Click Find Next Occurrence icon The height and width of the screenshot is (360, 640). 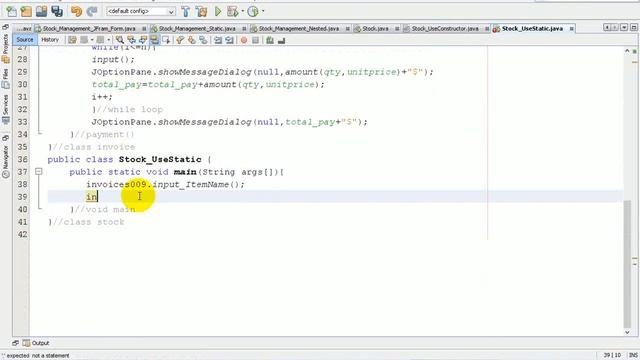tap(143, 40)
